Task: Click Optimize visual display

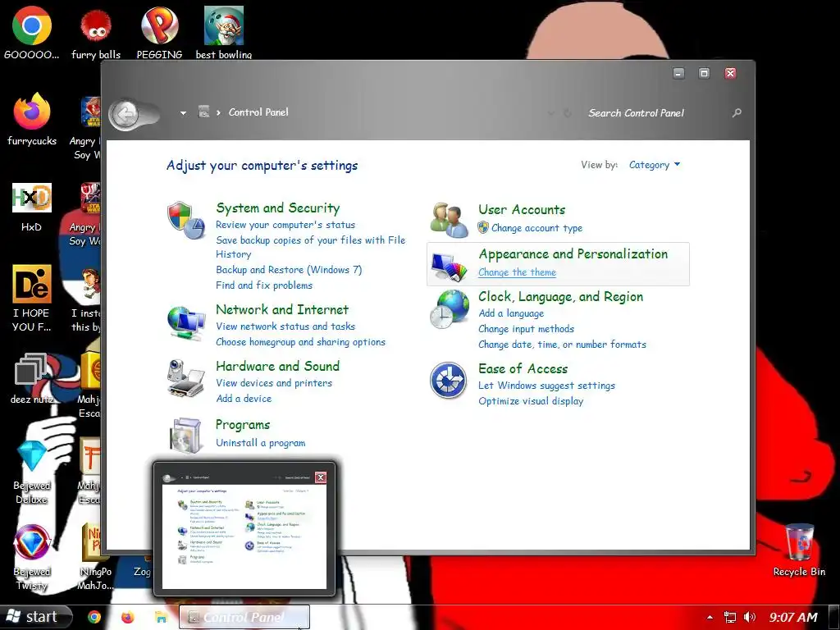Action: click(531, 400)
